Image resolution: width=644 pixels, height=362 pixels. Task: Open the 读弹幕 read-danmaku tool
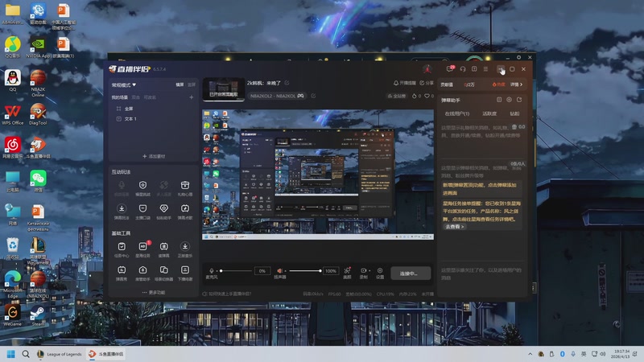coord(164,249)
